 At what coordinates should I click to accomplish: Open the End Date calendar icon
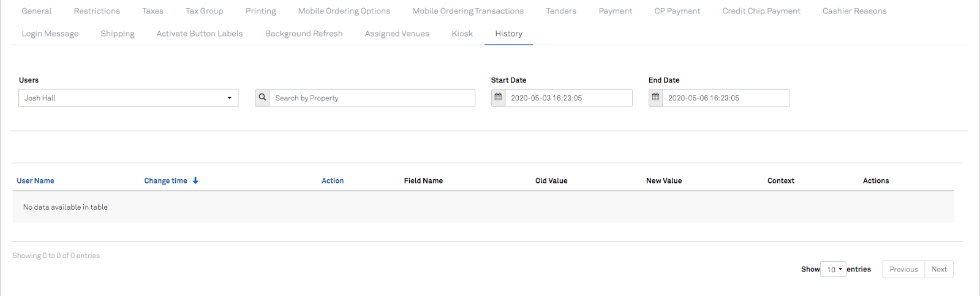pos(656,98)
